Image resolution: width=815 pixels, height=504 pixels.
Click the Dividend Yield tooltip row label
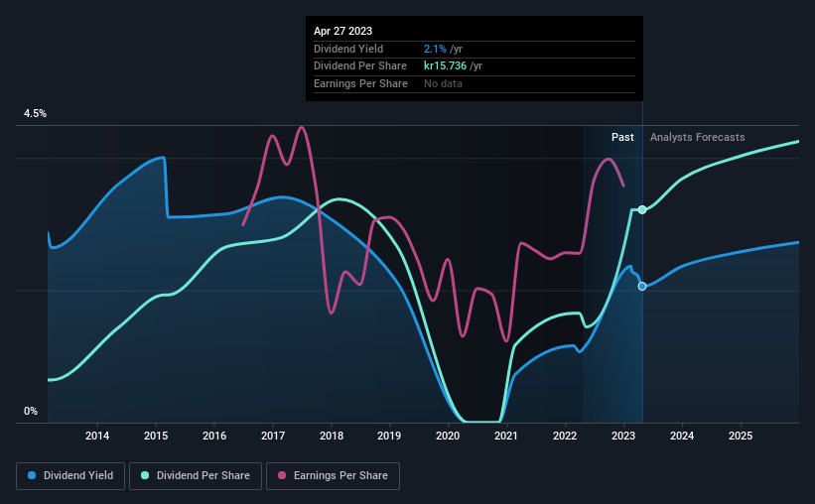(x=348, y=49)
